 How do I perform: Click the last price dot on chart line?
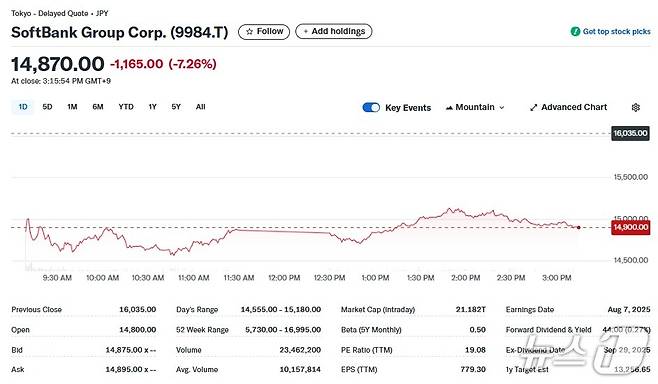click(579, 227)
